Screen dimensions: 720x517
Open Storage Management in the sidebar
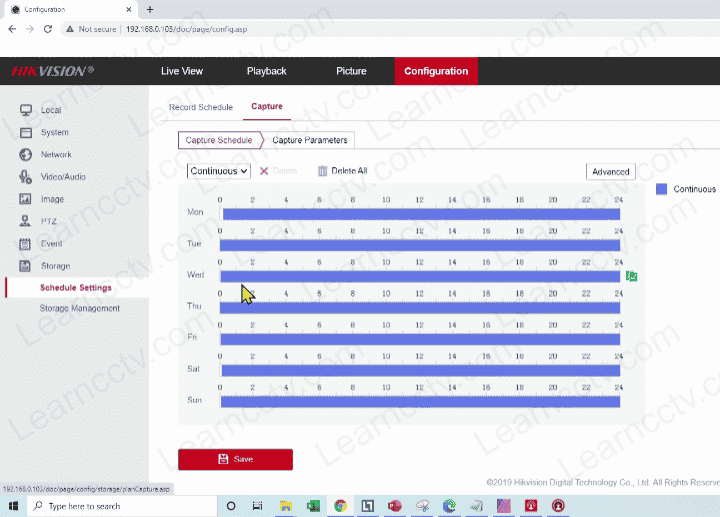point(79,308)
